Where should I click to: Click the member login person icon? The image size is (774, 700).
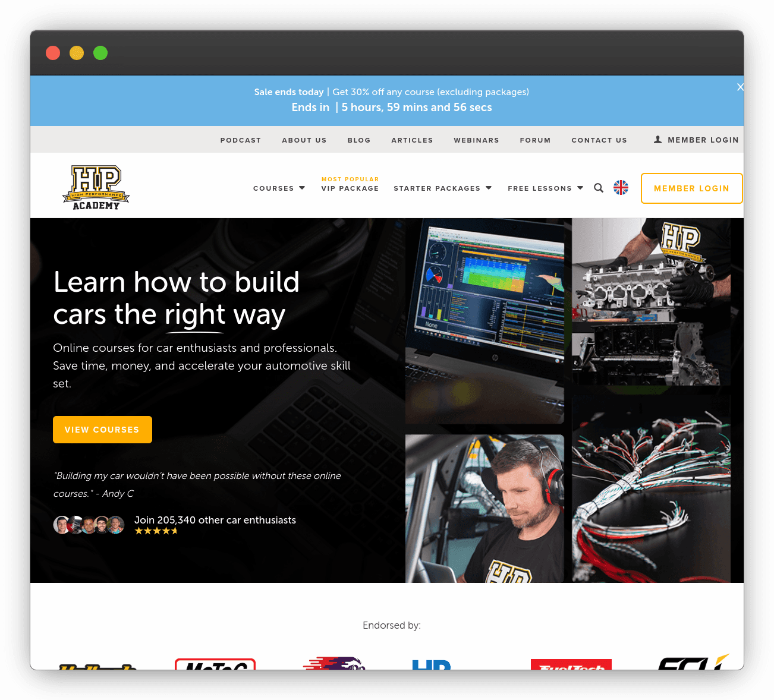click(657, 139)
